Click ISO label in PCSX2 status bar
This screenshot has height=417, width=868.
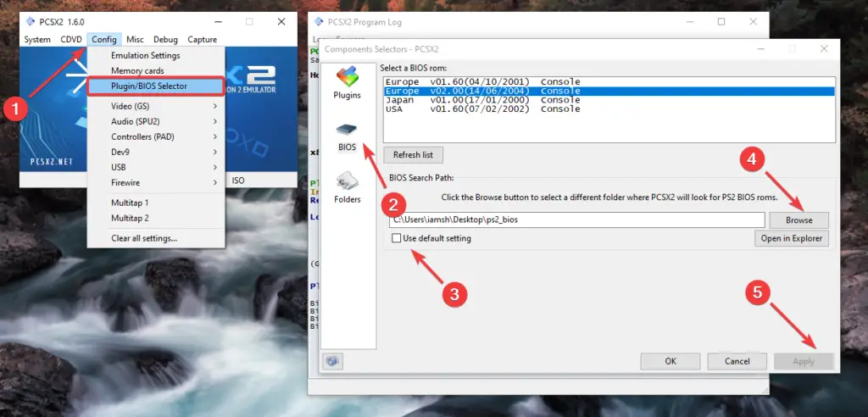pos(238,181)
